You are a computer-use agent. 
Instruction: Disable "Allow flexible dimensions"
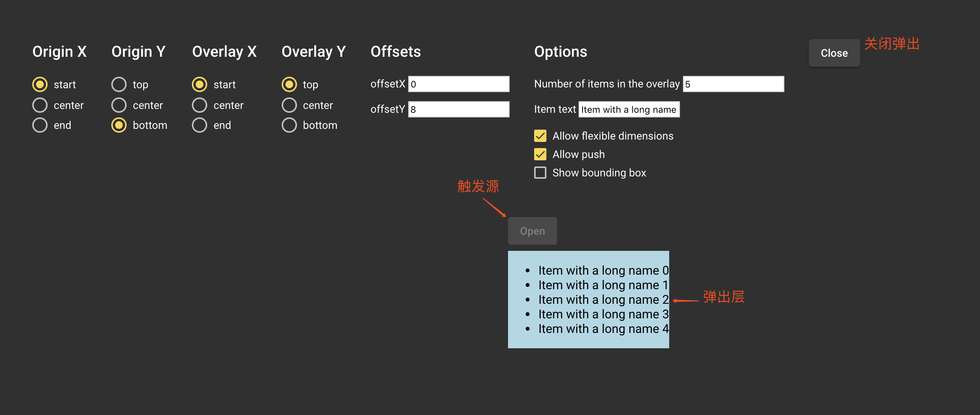pyautogui.click(x=541, y=136)
